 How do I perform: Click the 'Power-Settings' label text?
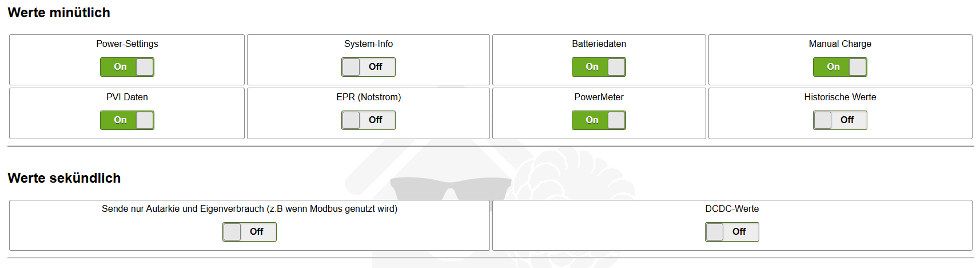(x=127, y=44)
